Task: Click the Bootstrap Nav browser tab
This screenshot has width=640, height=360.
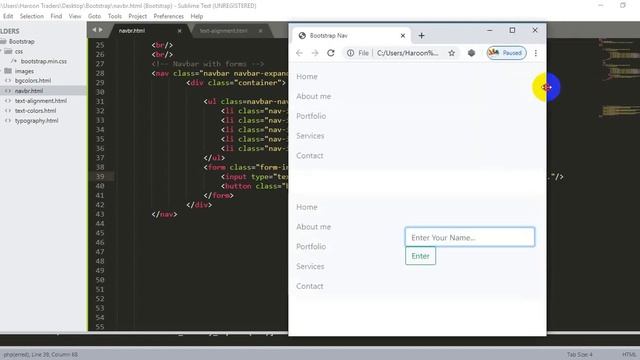Action: pos(351,36)
